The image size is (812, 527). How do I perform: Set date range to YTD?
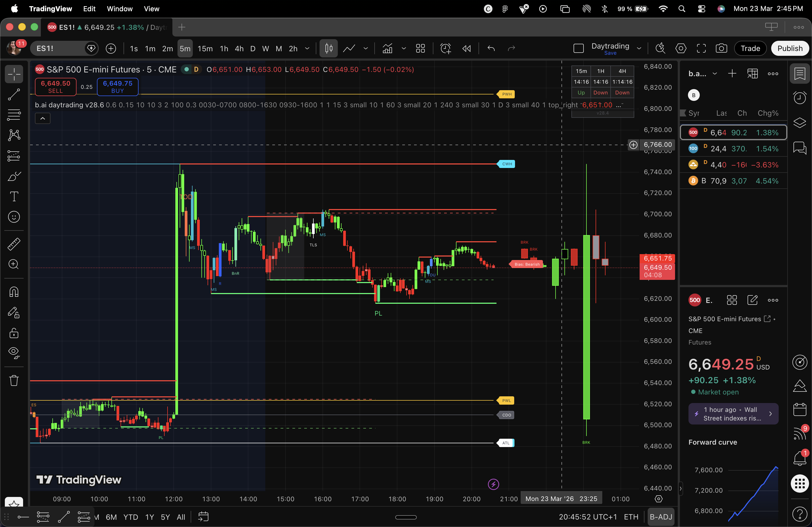[x=130, y=517]
